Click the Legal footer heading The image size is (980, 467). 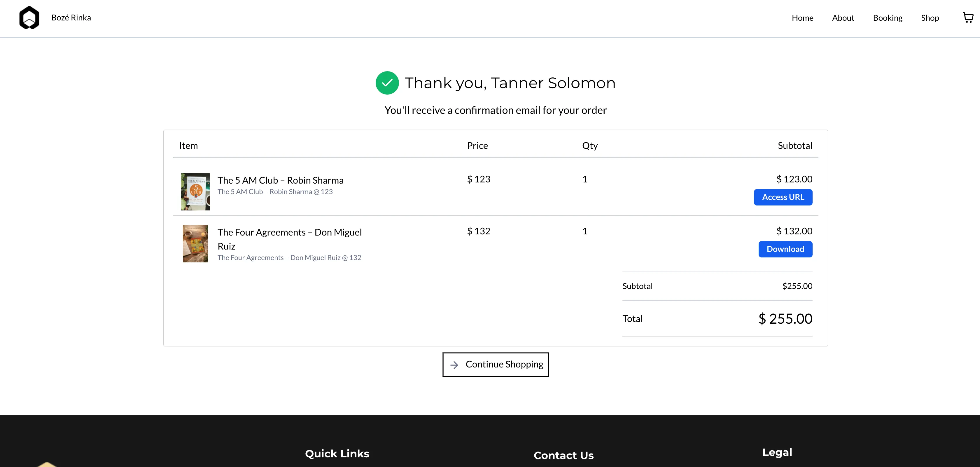pyautogui.click(x=777, y=452)
